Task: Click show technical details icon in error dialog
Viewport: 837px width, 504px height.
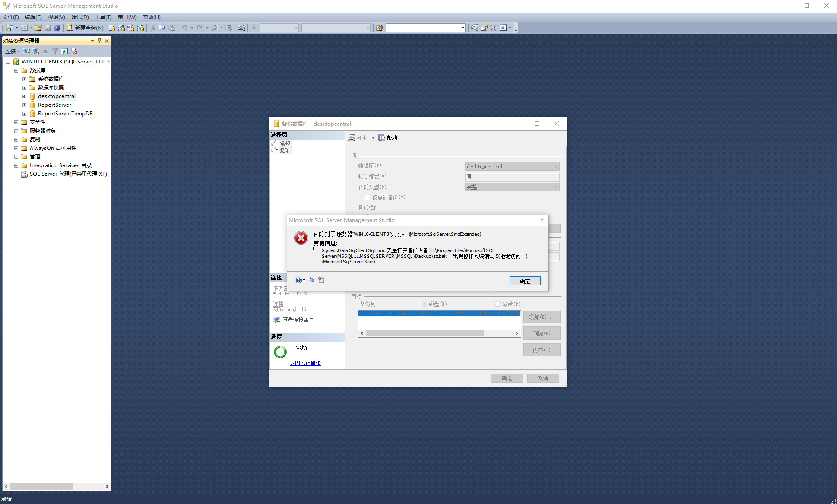Action: [321, 280]
